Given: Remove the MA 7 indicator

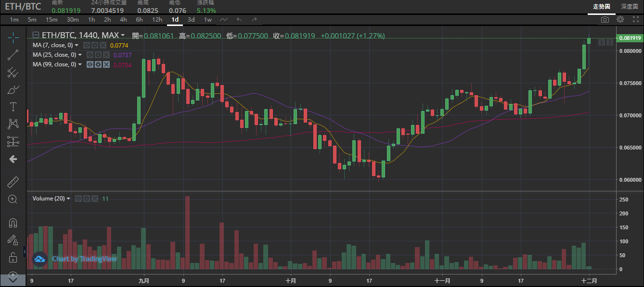Looking at the screenshot, I should (103, 45).
